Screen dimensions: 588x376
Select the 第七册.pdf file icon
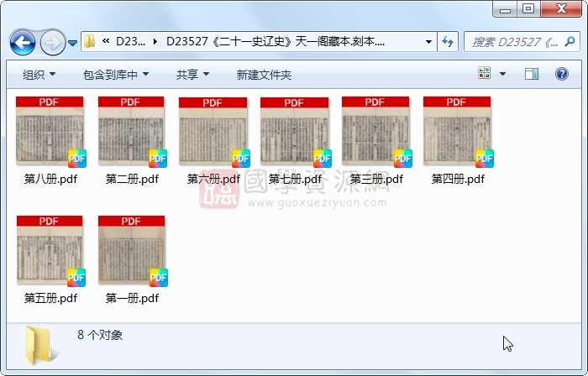294,132
